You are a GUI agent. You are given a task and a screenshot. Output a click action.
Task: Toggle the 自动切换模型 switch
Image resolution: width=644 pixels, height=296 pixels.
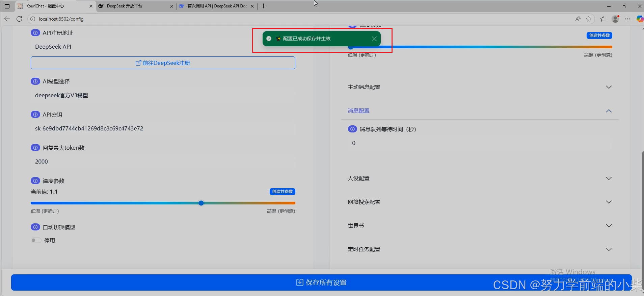[x=36, y=240]
